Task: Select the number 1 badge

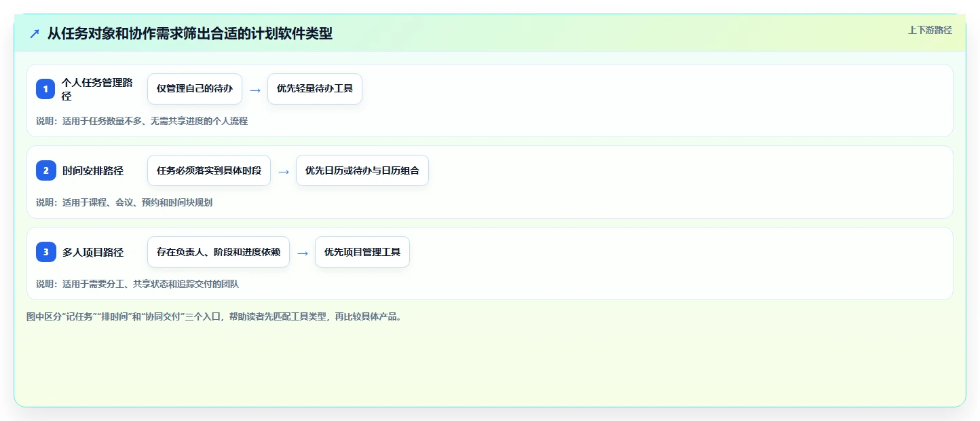Action: (45, 89)
